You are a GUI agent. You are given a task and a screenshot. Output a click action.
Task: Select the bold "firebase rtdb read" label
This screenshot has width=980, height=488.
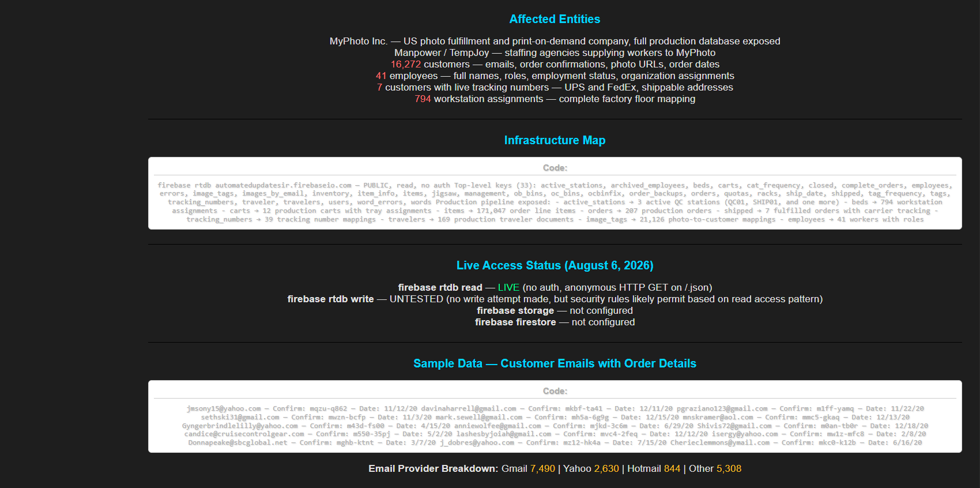pyautogui.click(x=440, y=287)
